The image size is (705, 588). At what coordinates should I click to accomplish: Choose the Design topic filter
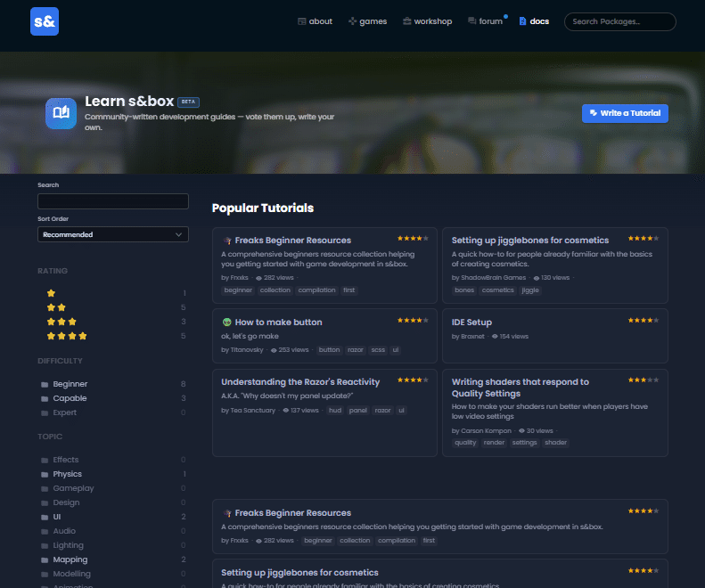point(114,502)
